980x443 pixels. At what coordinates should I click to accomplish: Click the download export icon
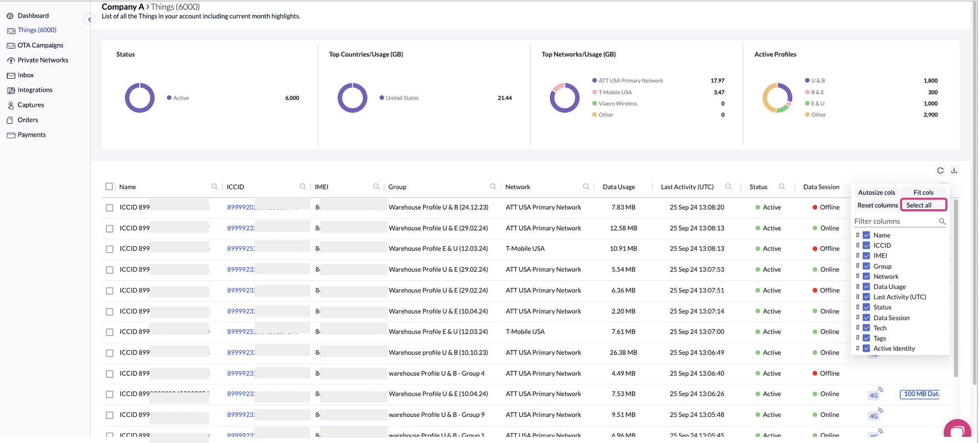(954, 171)
